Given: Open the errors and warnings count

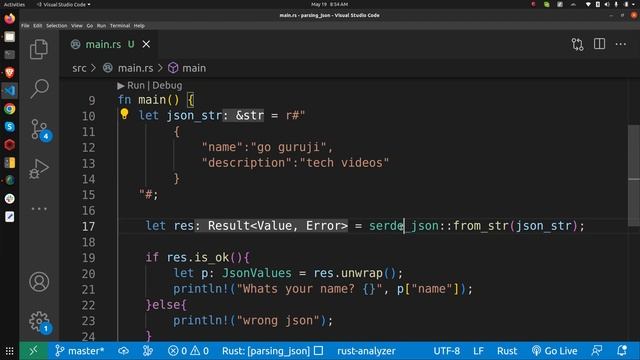Looking at the screenshot, I should (x=188, y=351).
